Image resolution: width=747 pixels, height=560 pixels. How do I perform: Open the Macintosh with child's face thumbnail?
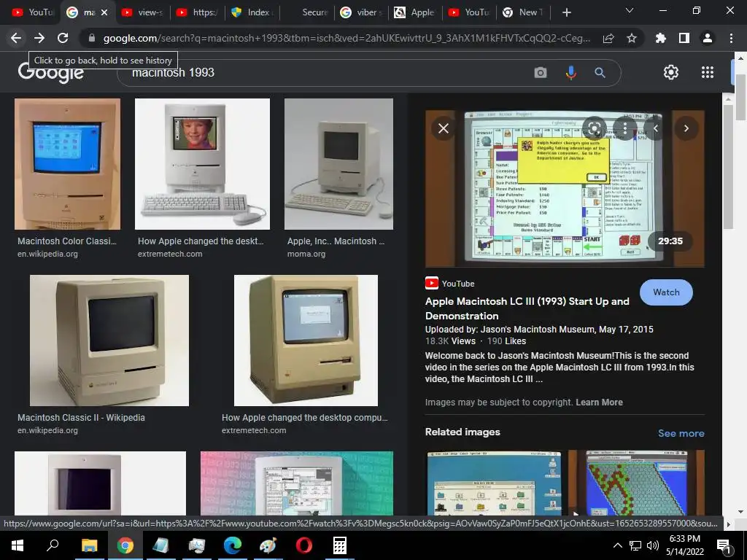202,164
